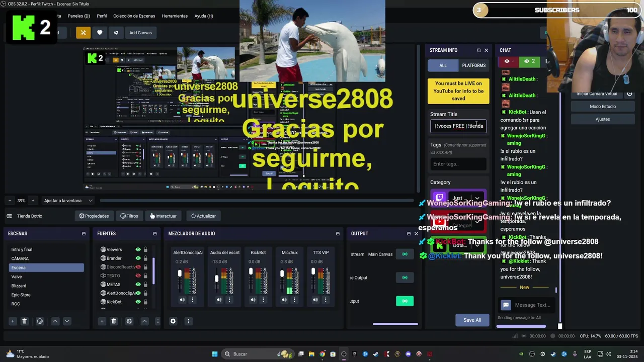The image size is (644, 362).
Task: Click the share-arrow icon beside the heart
Action: pos(116,33)
